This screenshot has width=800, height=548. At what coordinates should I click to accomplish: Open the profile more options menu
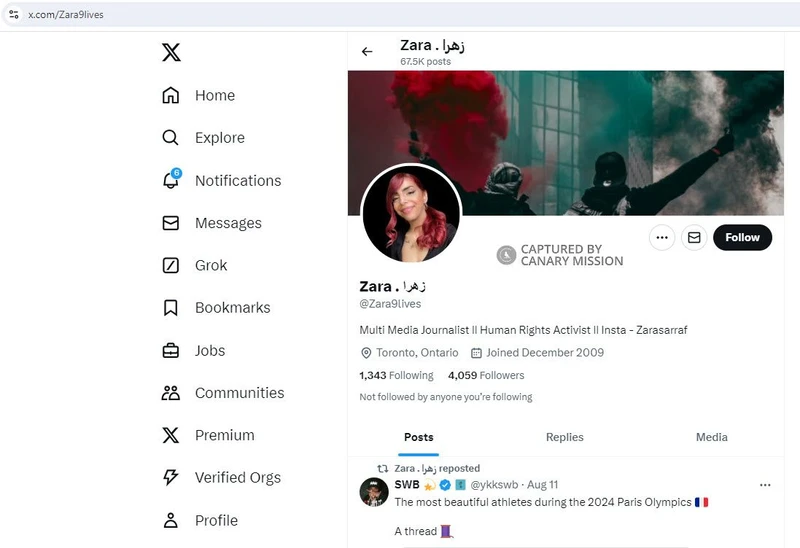point(662,237)
